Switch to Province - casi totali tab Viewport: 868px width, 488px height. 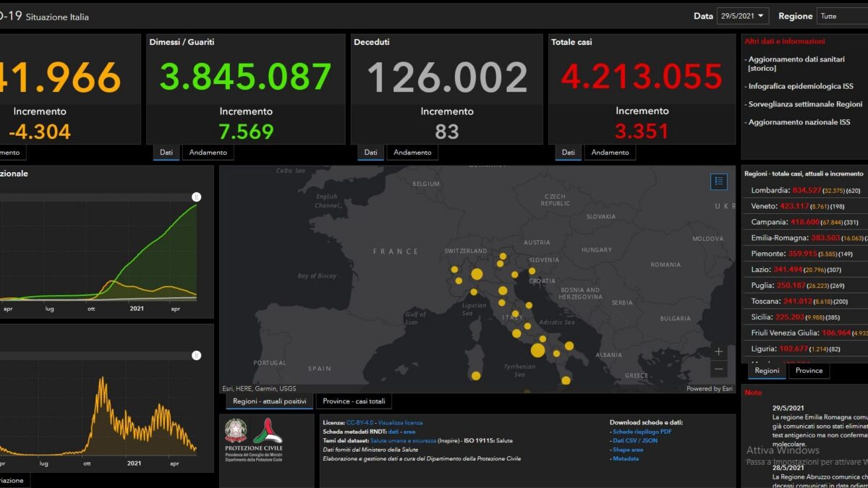354,401
